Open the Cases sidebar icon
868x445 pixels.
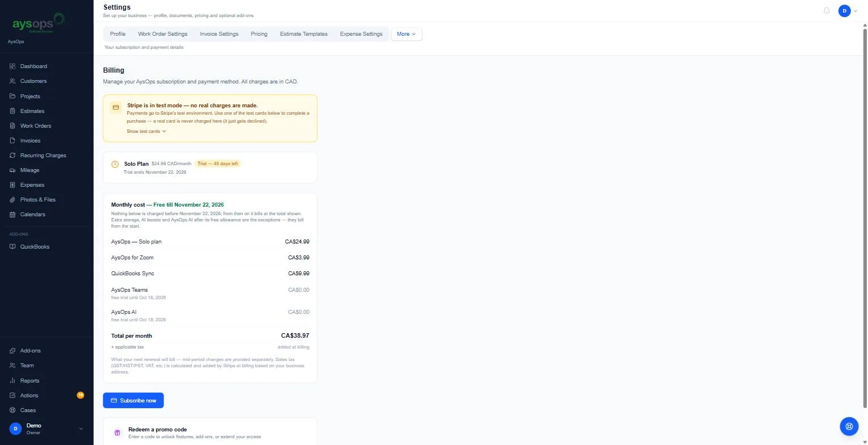pyautogui.click(x=12, y=410)
